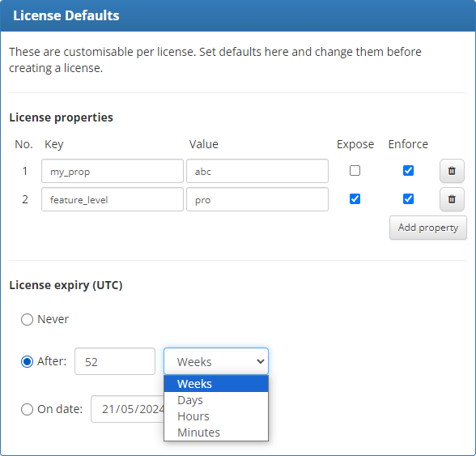Image resolution: width=476 pixels, height=456 pixels.
Task: Pick Hours in the unit list
Action: coord(216,416)
